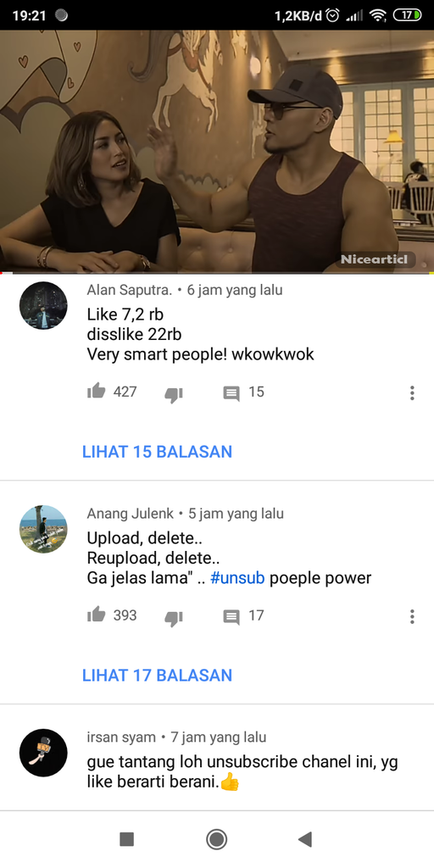Tap Anang Julenk's profile avatar
This screenshot has width=434, height=868.
click(x=43, y=529)
